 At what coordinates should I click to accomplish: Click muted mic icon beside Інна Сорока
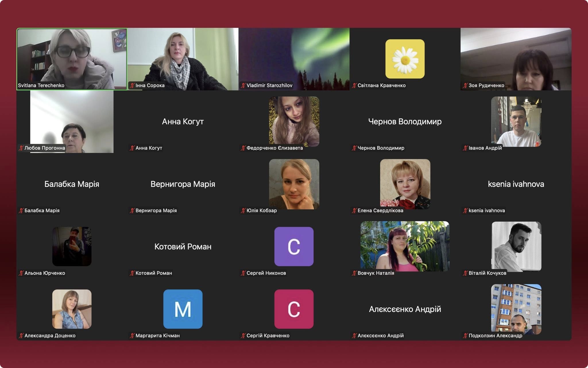(132, 85)
